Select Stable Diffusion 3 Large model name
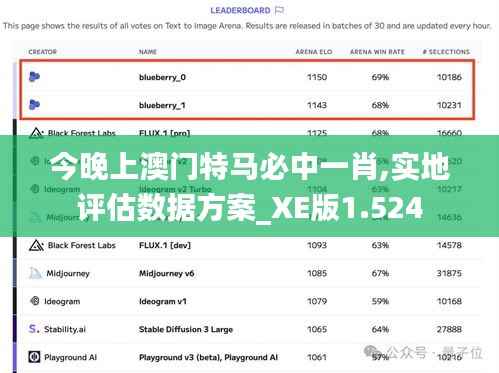This screenshot has height=373, width=499. click(186, 329)
